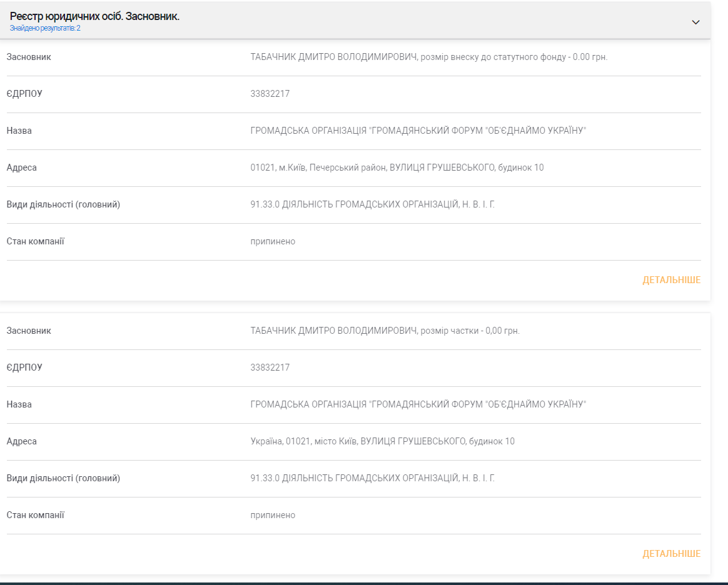Click activity type value '91.33.0' in second record
This screenshot has height=585, width=728.
tap(372, 478)
